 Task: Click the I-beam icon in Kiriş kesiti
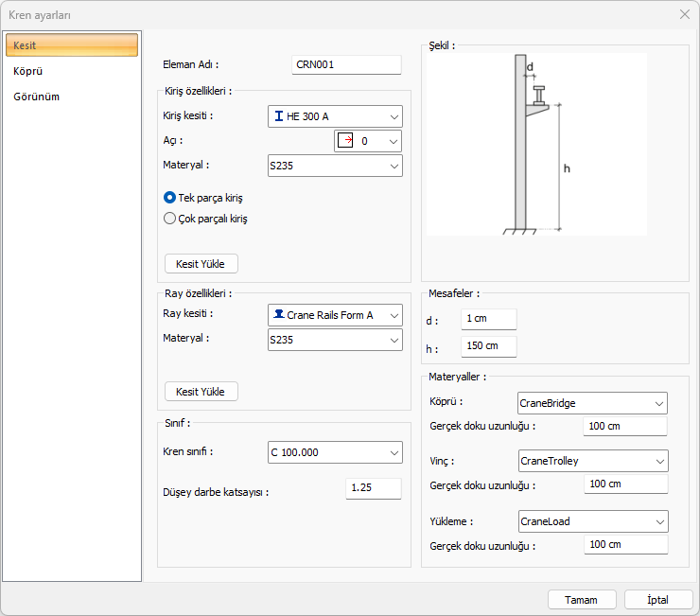(279, 116)
